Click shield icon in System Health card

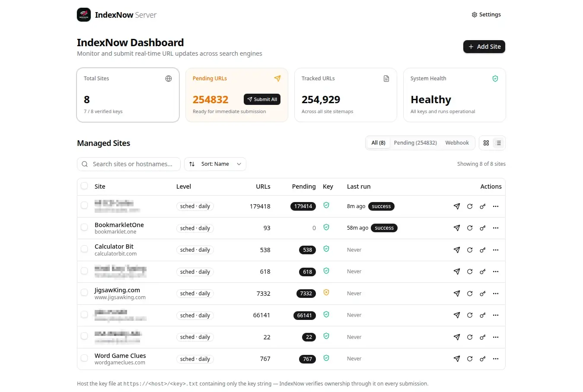495,79
